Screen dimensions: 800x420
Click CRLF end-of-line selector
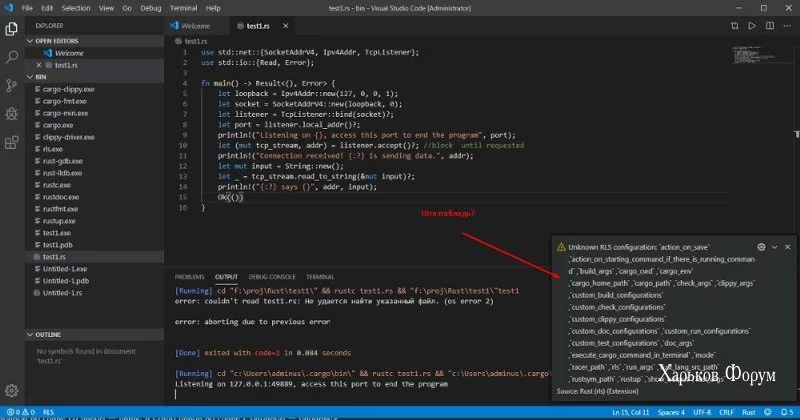[x=726, y=412]
